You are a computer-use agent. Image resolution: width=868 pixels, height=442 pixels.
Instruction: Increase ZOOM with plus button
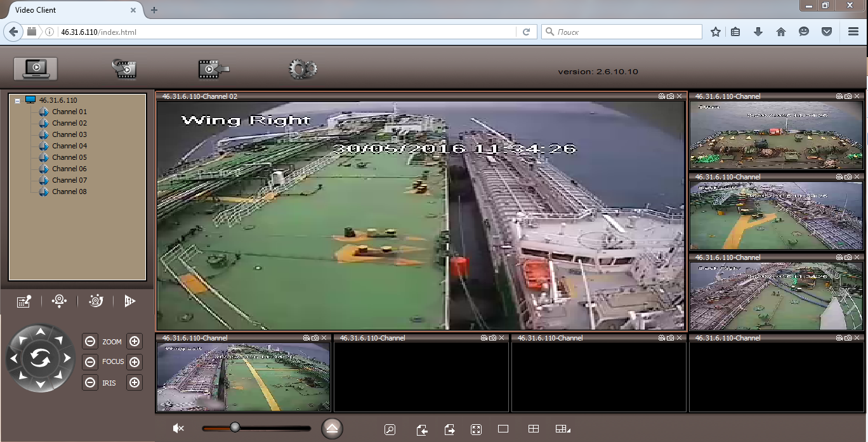pyautogui.click(x=134, y=341)
